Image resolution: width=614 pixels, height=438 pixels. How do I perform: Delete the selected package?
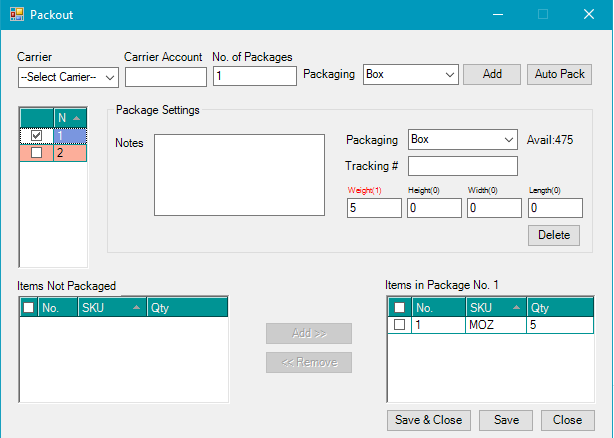click(x=554, y=235)
